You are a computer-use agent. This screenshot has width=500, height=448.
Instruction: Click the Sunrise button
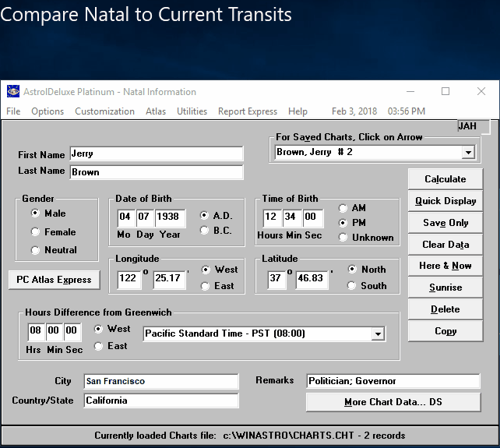click(445, 287)
